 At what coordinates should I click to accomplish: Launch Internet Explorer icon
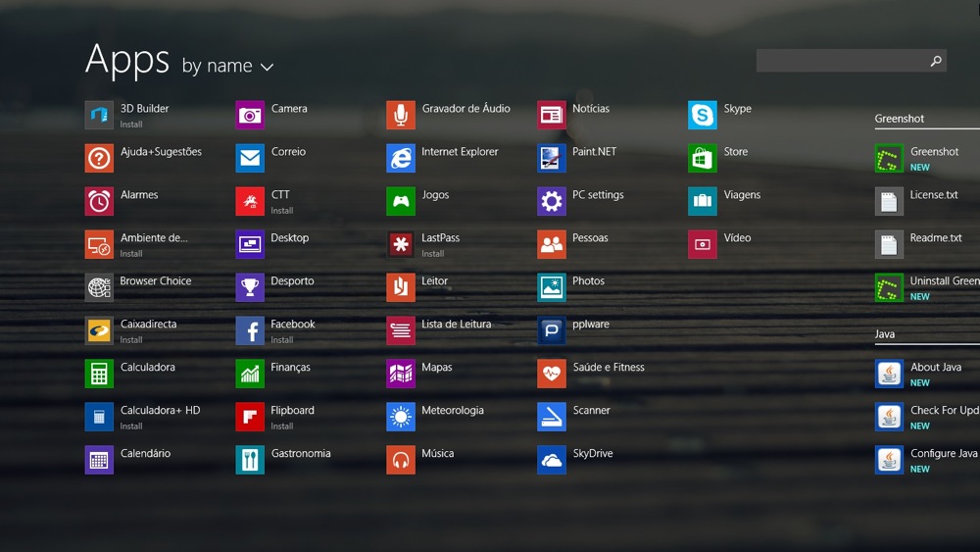click(401, 158)
